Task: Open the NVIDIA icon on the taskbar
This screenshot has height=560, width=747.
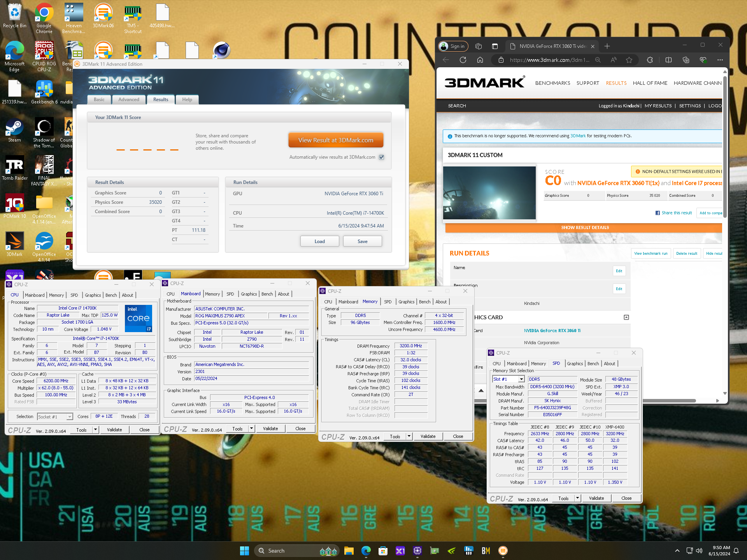Action: tap(452, 551)
